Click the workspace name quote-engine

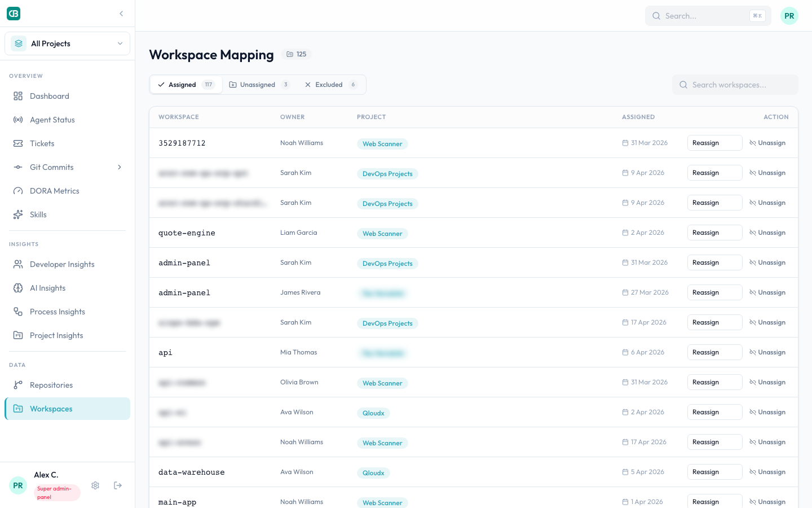click(x=187, y=233)
